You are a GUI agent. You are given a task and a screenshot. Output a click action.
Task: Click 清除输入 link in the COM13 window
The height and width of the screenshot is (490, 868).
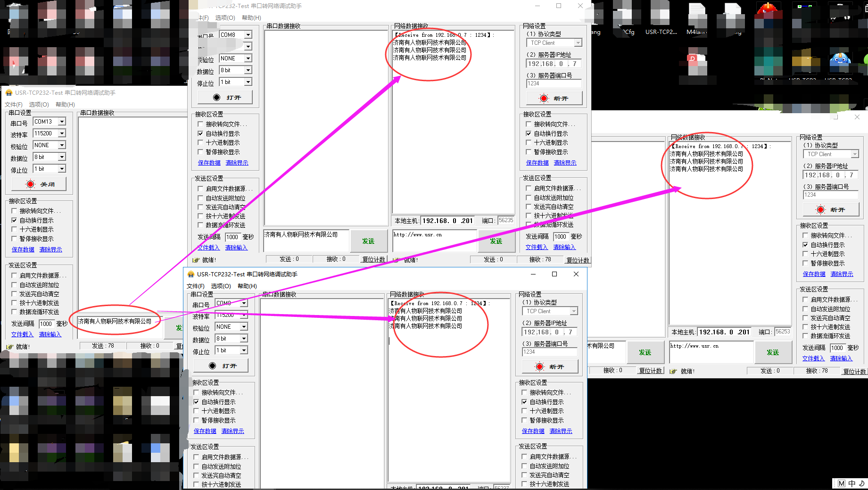[x=50, y=334]
